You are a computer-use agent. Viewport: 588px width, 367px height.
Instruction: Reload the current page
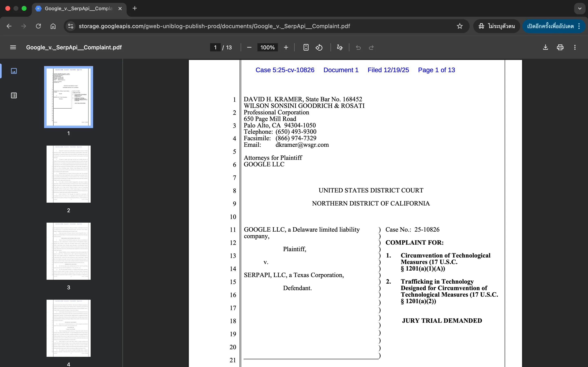click(x=38, y=26)
